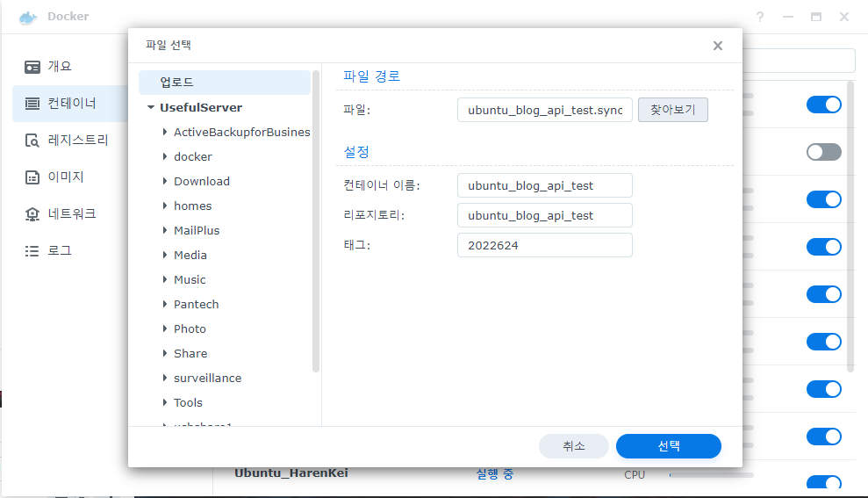Switch the fourth container toggle off
868x498 pixels.
824,247
